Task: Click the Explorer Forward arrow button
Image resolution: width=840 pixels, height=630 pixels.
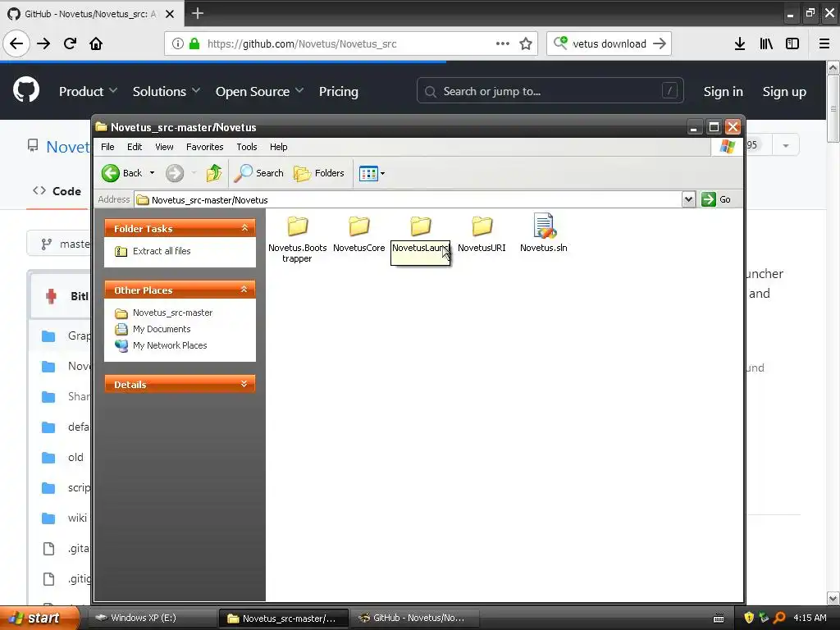Action: 175,173
